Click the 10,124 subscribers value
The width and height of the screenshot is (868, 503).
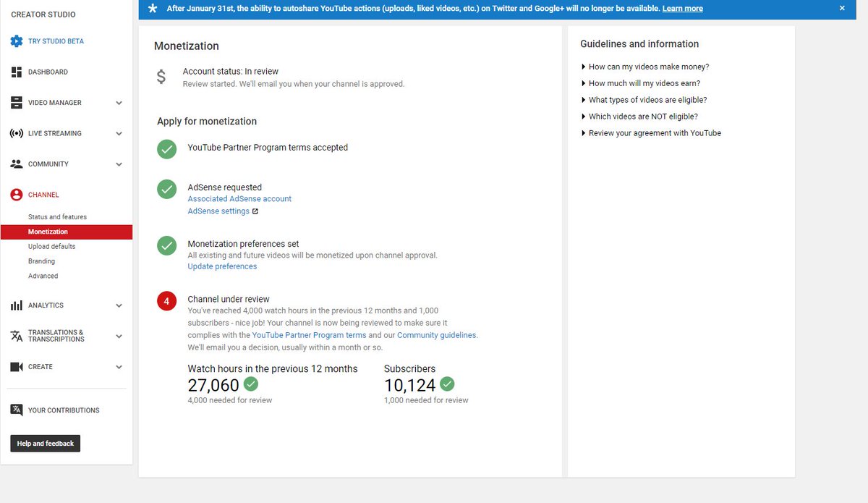pyautogui.click(x=409, y=385)
